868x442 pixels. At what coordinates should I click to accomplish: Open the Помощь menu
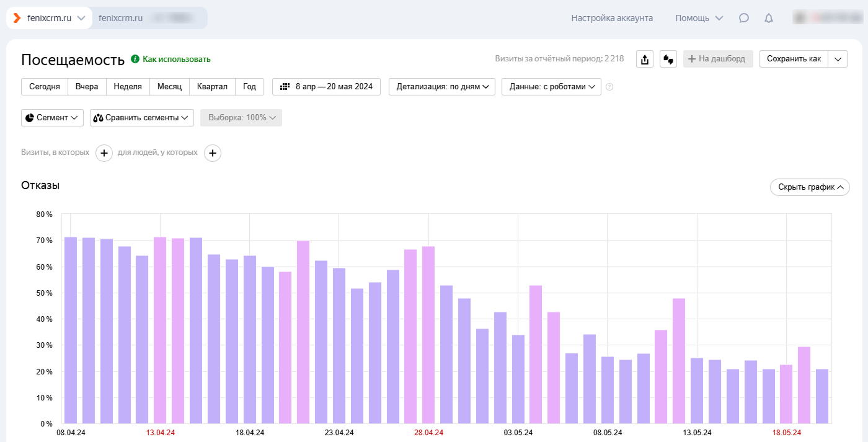[x=699, y=18]
